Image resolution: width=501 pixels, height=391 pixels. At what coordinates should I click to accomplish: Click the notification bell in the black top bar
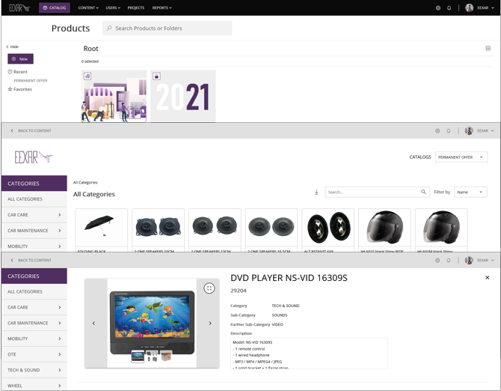[x=449, y=8]
